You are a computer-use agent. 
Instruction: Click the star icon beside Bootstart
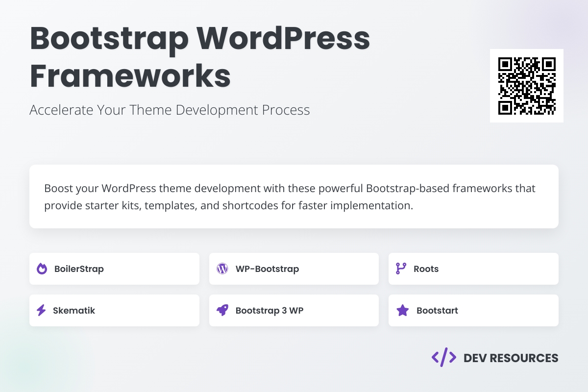point(402,310)
